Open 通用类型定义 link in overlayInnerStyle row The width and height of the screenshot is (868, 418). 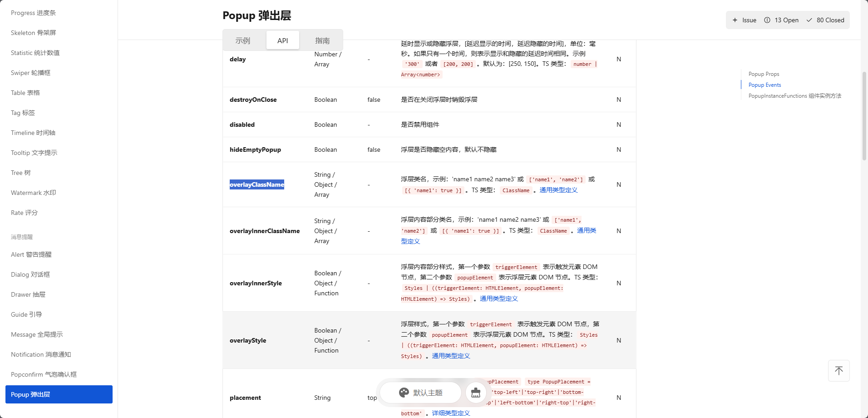coord(498,299)
